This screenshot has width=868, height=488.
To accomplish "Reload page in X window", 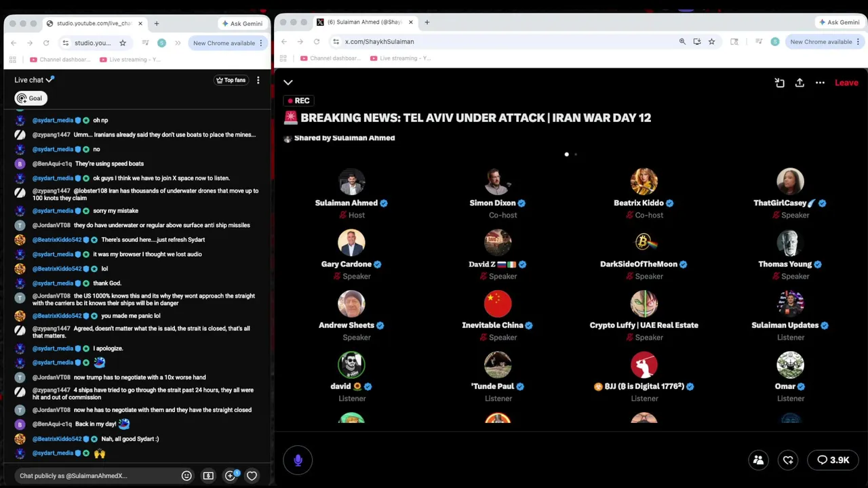I will pyautogui.click(x=317, y=41).
